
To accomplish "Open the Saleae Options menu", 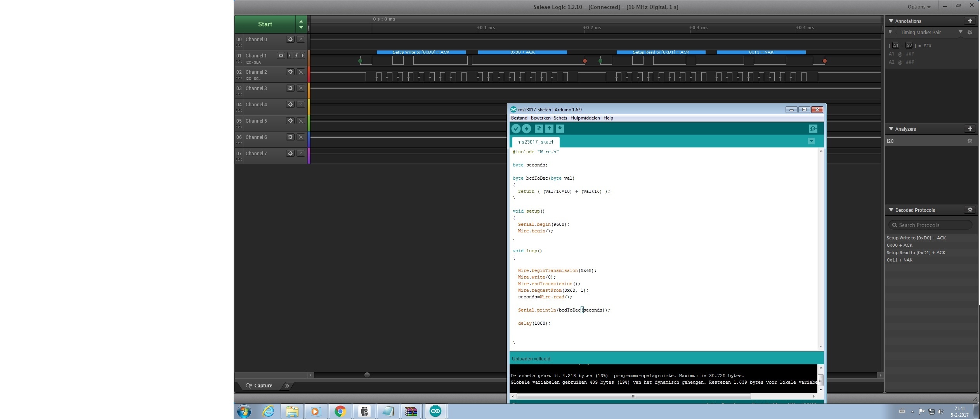I will (x=919, y=7).
